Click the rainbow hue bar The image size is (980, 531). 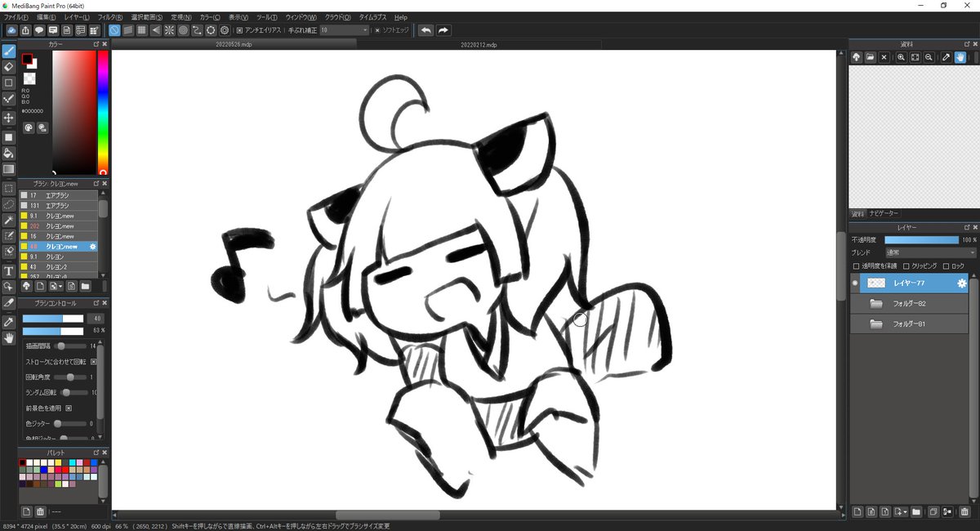[x=103, y=112]
